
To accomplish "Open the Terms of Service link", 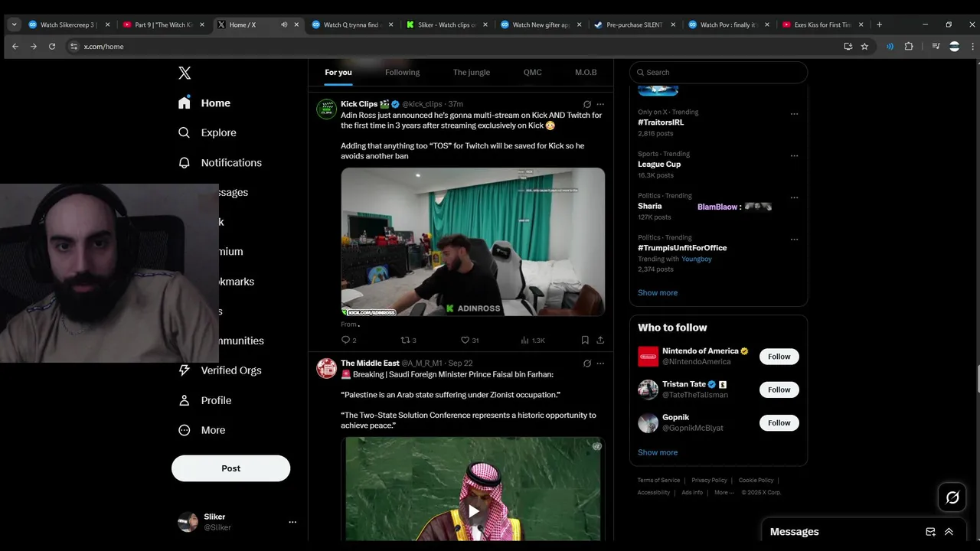I will pos(658,481).
